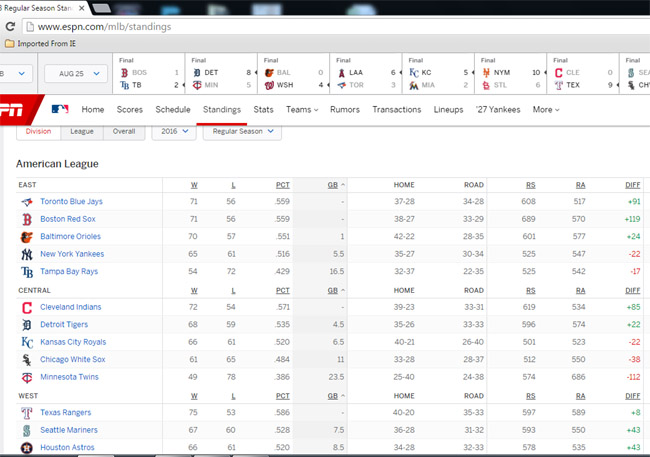Click the Cleveland Indians team logo
Image resolution: width=650 pixels, height=457 pixels.
click(27, 308)
